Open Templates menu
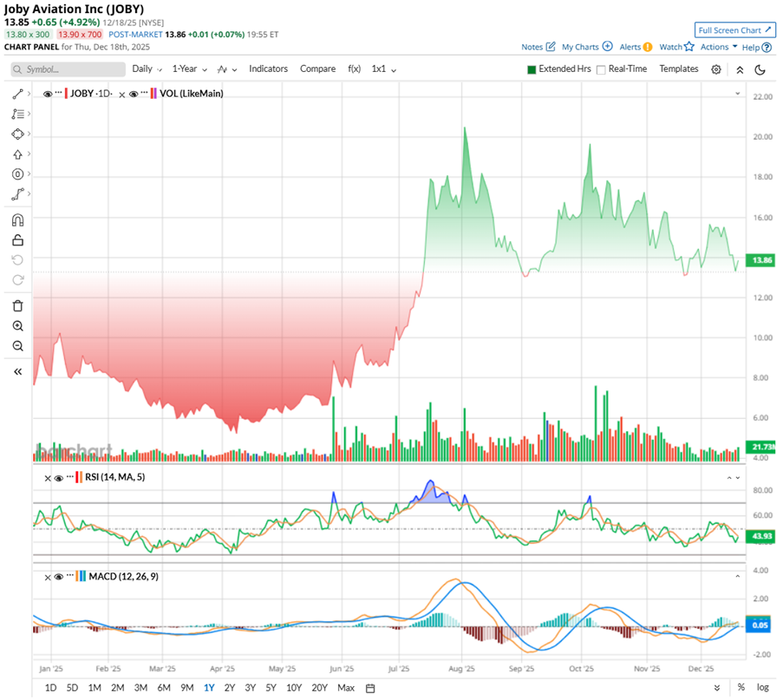 click(679, 69)
